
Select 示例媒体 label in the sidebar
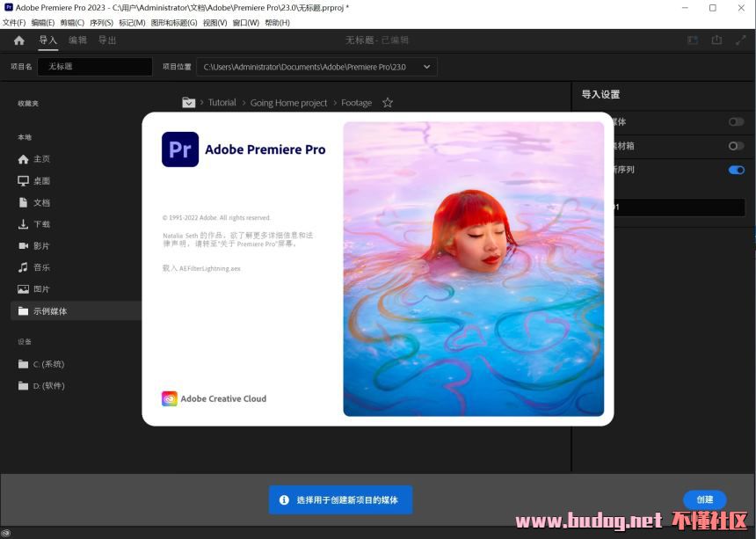(50, 311)
